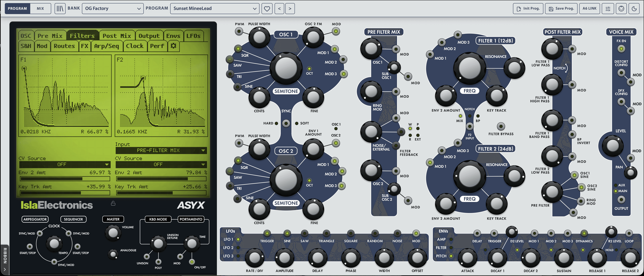This screenshot has height=276, width=644.
Task: Expand the RIBBON side panel arrow
Action: 4,269
